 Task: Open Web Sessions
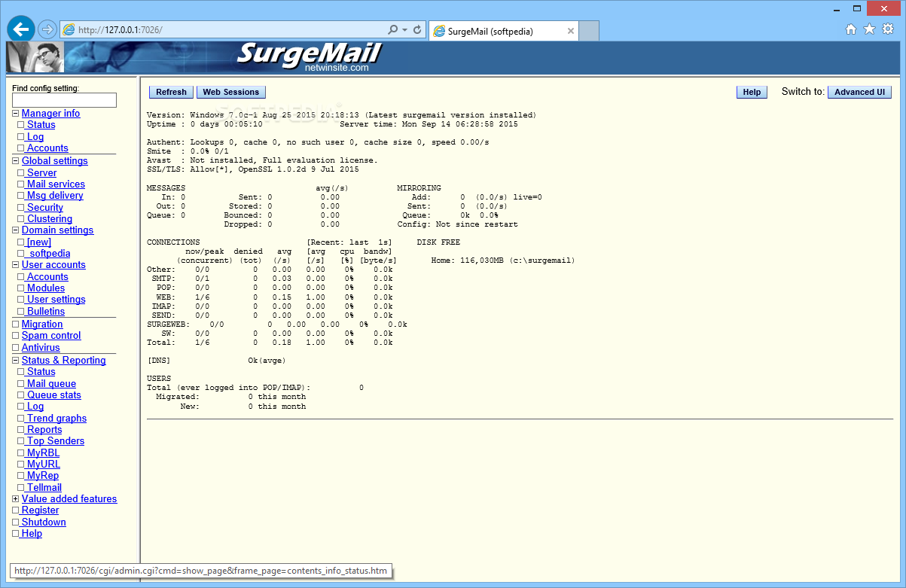[x=231, y=92]
